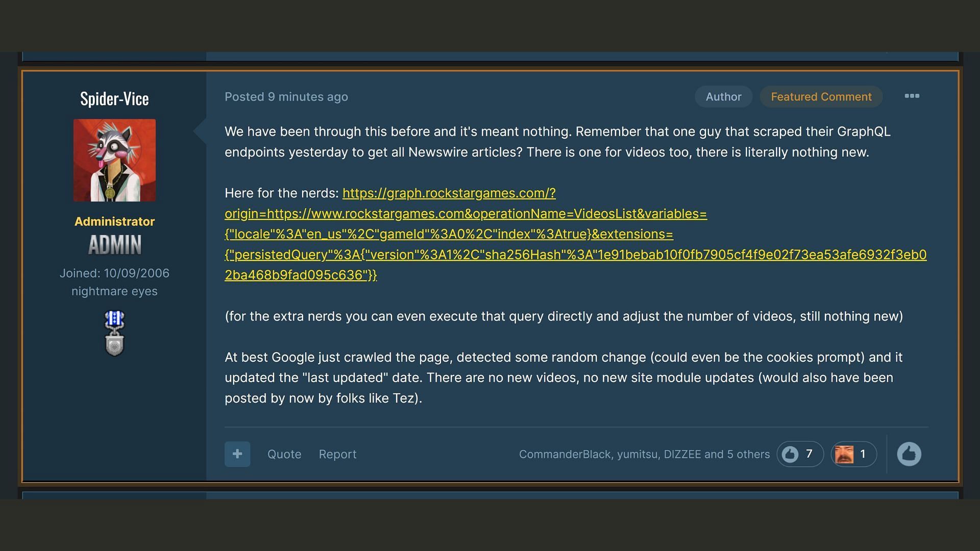Toggle the Author badge on comment

point(724,95)
